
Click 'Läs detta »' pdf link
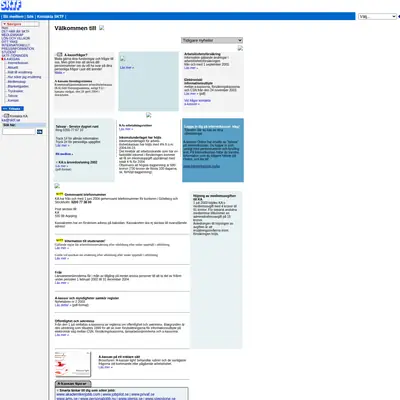pyautogui.click(x=62, y=305)
